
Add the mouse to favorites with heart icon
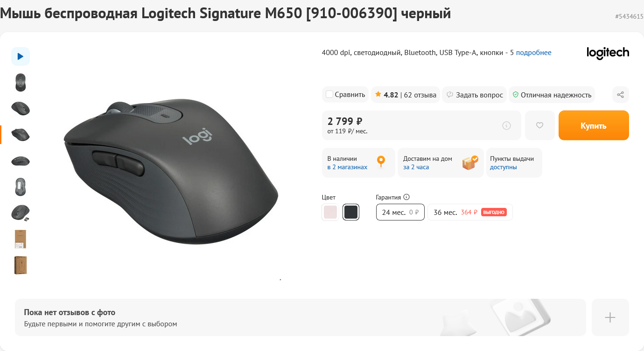(x=540, y=125)
